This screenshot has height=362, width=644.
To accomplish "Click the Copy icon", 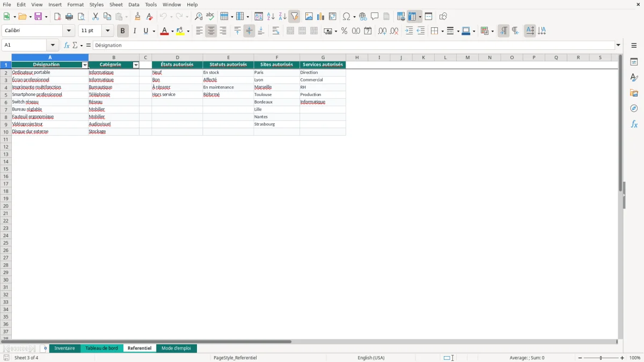I will (x=107, y=16).
